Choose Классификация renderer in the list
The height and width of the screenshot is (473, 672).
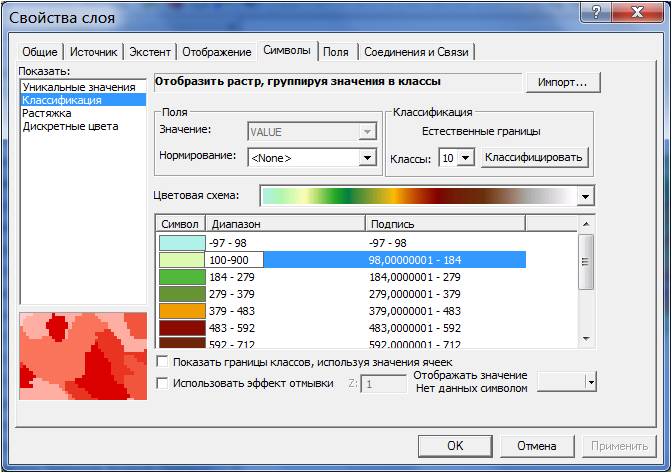(x=83, y=100)
